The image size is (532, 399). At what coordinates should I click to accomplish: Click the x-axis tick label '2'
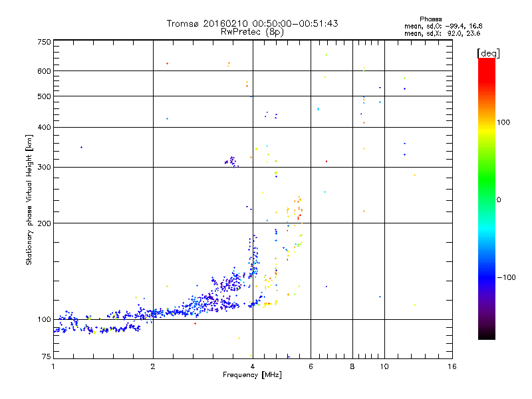coord(153,366)
